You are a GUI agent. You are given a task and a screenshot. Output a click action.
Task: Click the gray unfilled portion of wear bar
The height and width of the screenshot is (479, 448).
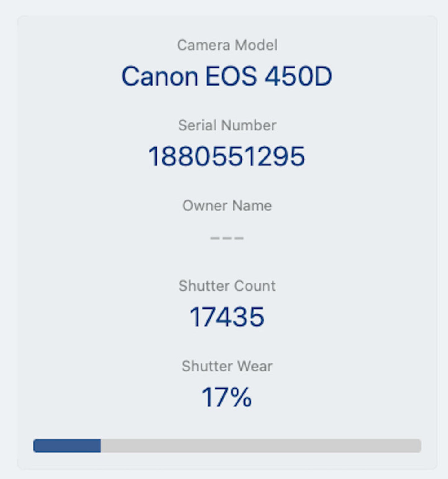click(260, 446)
